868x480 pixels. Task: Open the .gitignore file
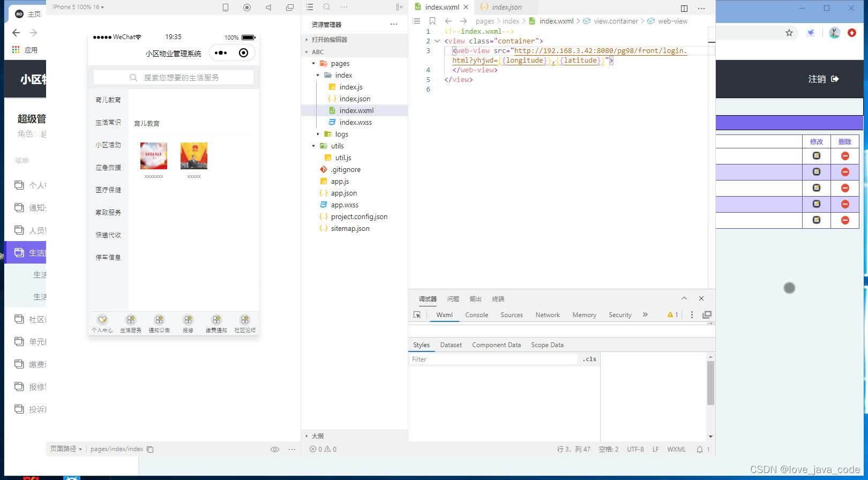(346, 169)
